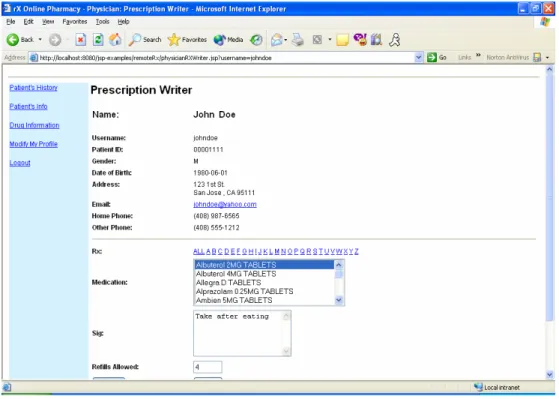Open the Tools menu
The width and height of the screenshot is (559, 399).
[x=102, y=22]
